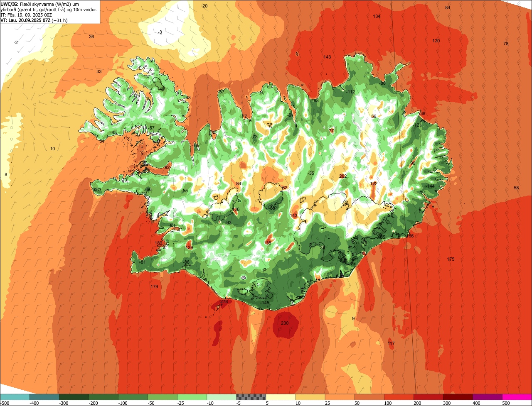Select the pale yellow 5 to 10 swatch
Viewport: 532px width, 406px height.
coord(281,397)
